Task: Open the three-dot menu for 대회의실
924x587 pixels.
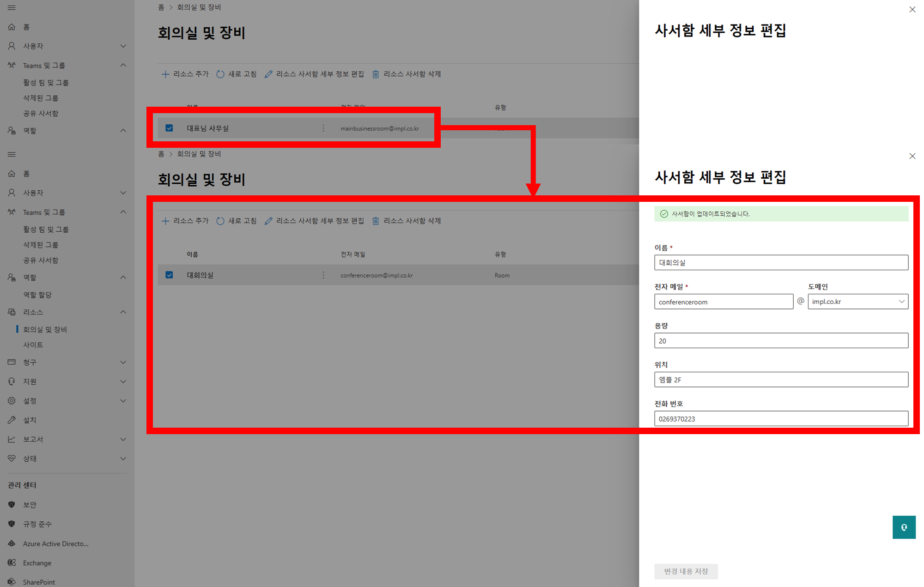Action: [323, 275]
